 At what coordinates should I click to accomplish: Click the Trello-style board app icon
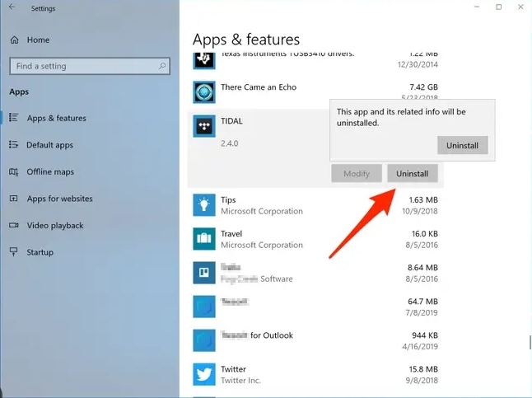[204, 273]
